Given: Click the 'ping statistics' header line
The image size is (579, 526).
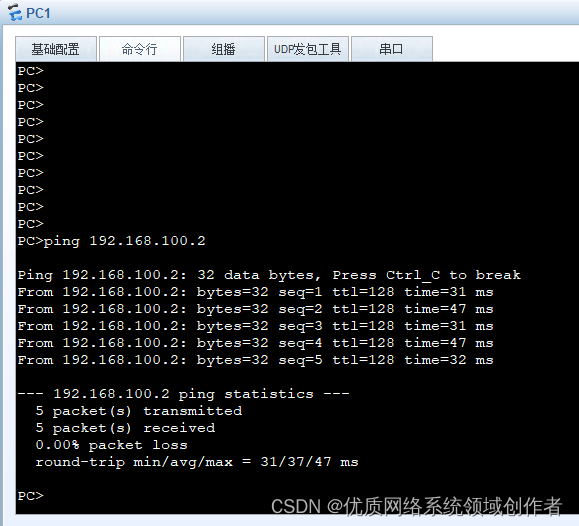Looking at the screenshot, I should [x=184, y=394].
